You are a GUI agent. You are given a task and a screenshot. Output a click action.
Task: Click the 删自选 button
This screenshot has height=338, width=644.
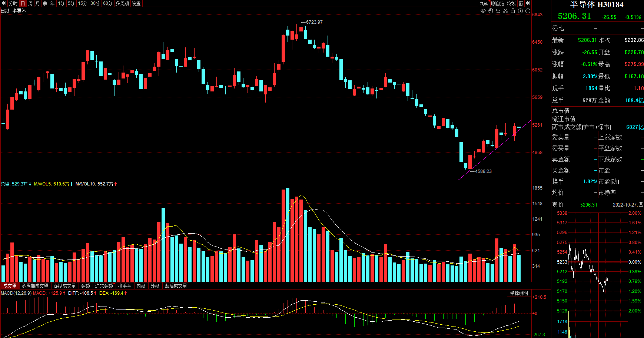click(498, 3)
